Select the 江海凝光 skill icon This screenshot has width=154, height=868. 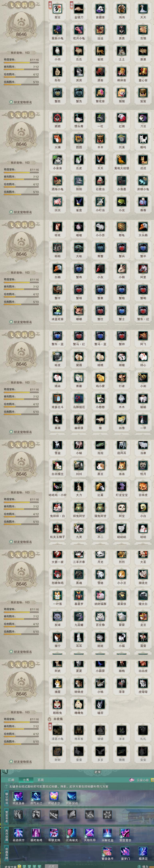[71, 833]
